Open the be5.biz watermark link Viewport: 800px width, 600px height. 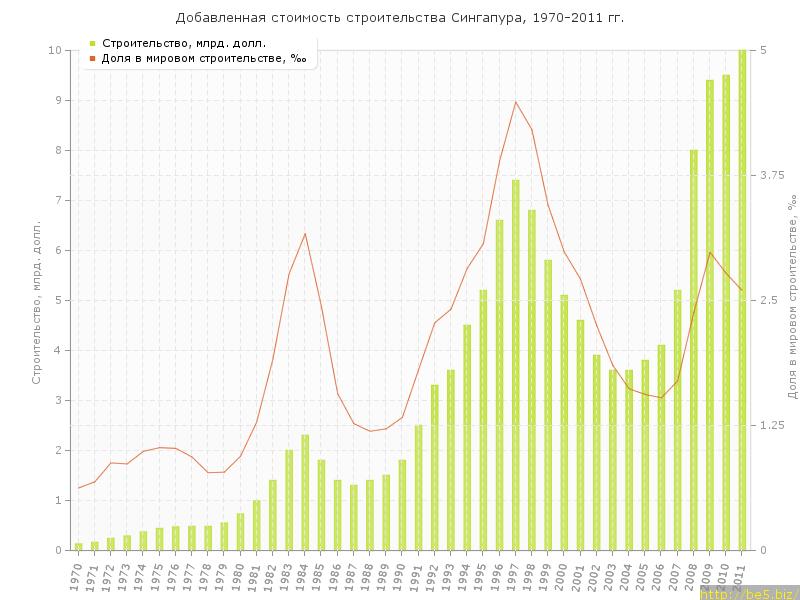(x=747, y=594)
